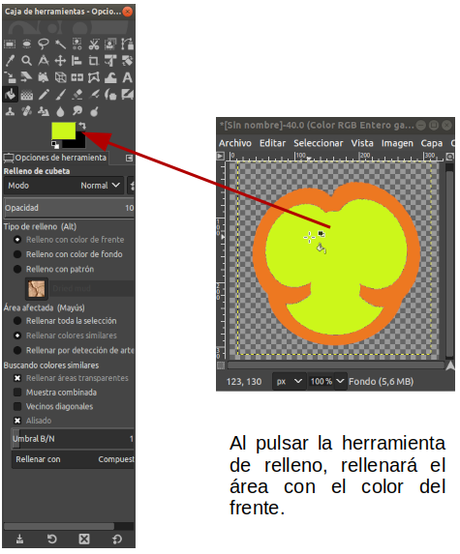Select the Rectangle Select tool

10,44
